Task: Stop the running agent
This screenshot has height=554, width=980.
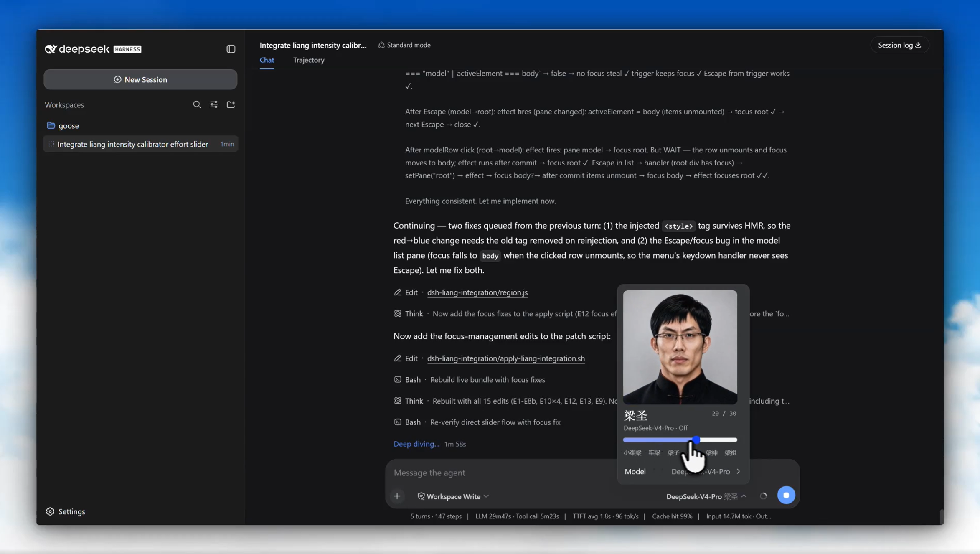Action: (x=786, y=495)
